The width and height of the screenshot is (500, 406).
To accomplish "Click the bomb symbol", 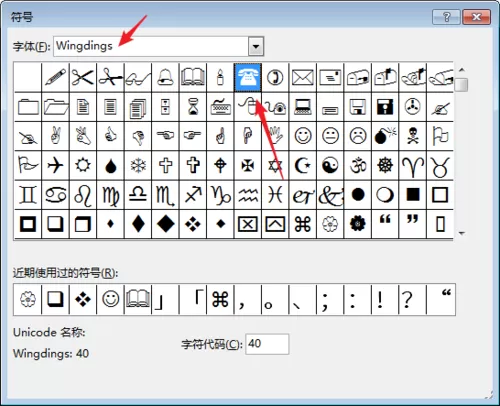I will (385, 136).
